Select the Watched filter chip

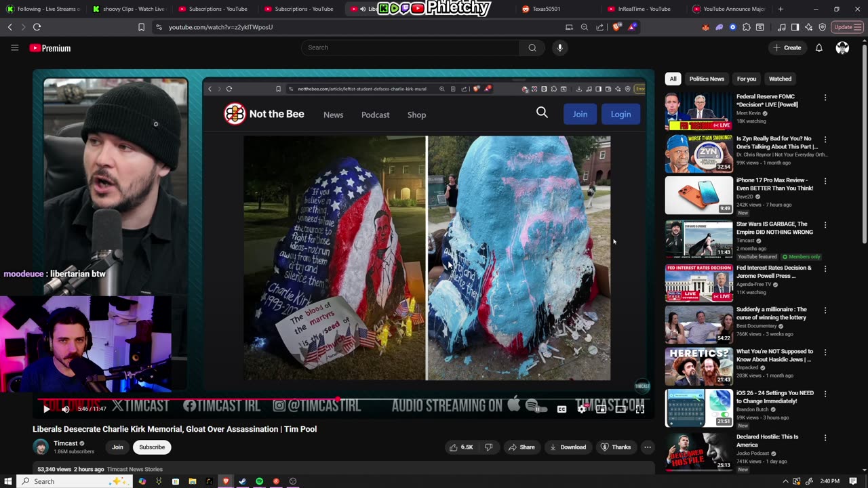tap(780, 79)
